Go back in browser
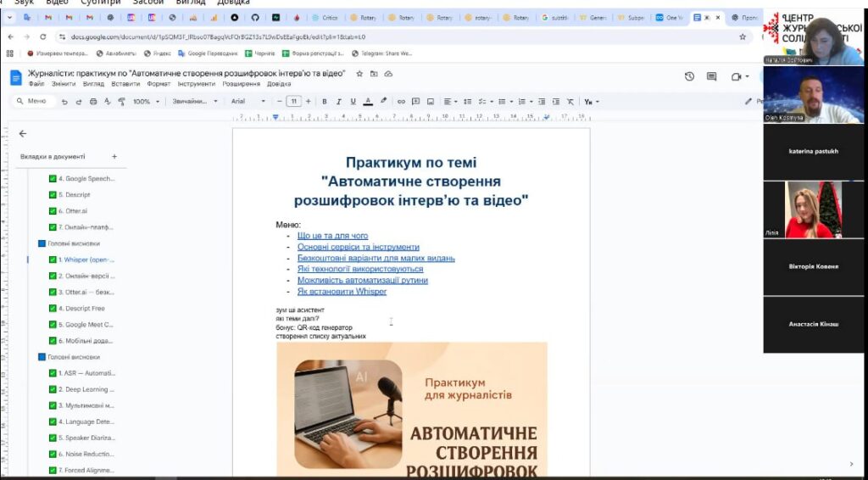 (10, 37)
